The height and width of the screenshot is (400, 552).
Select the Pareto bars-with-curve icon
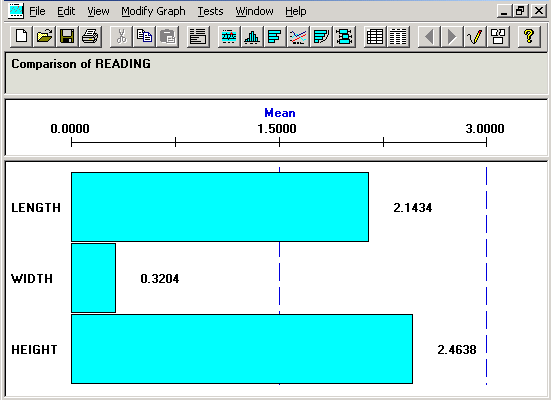coord(321,37)
